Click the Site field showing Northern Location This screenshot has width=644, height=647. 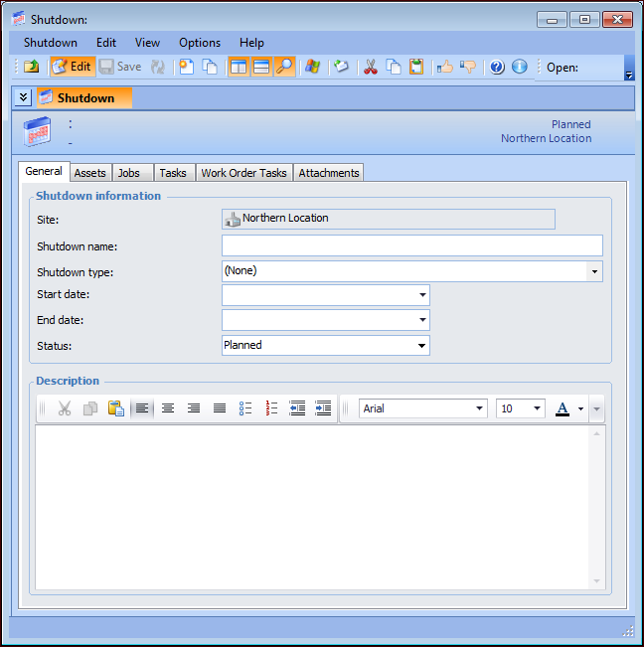[x=389, y=219]
